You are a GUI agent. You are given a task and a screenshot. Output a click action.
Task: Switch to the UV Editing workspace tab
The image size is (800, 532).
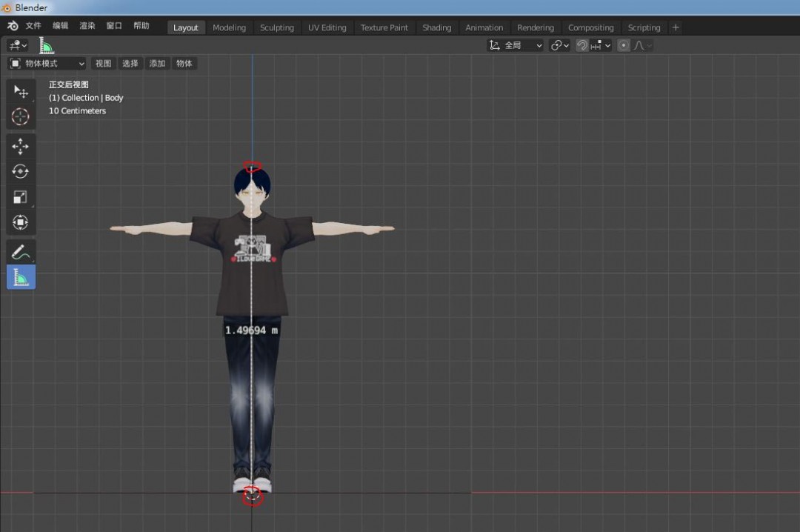click(327, 27)
